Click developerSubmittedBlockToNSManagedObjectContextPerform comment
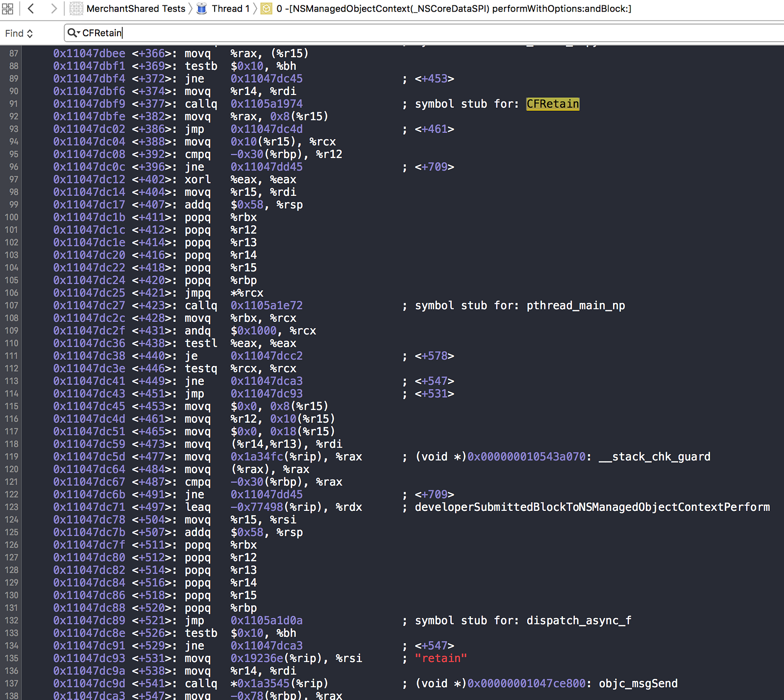Viewport: 784px width, 700px height. 592,507
